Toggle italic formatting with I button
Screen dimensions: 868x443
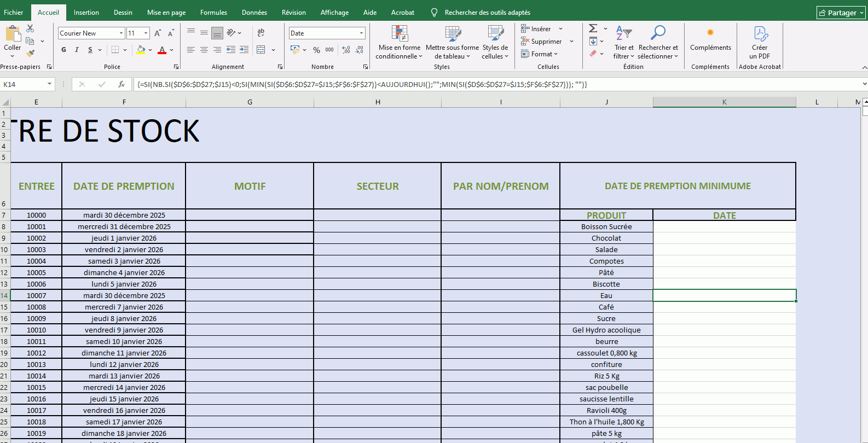[77, 50]
